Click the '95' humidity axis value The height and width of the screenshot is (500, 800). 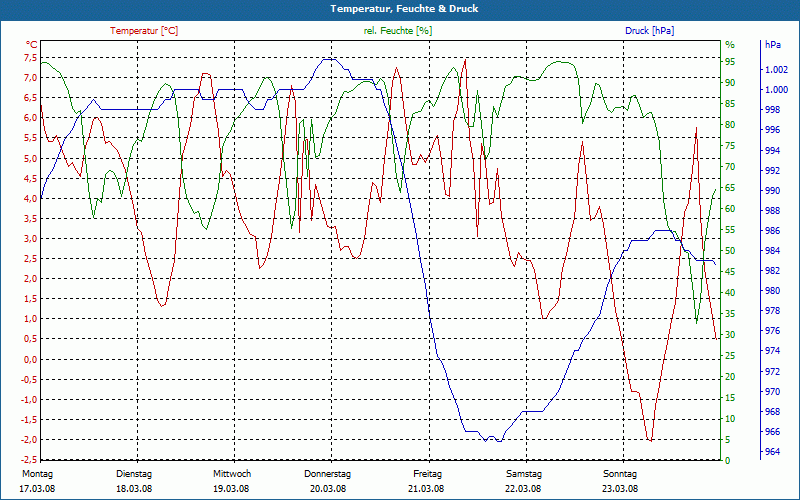(731, 62)
